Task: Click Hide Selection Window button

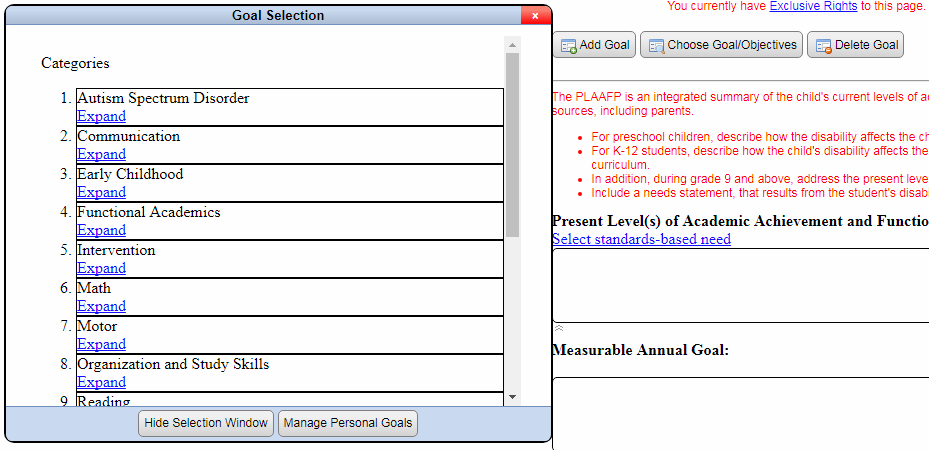Action: [206, 423]
